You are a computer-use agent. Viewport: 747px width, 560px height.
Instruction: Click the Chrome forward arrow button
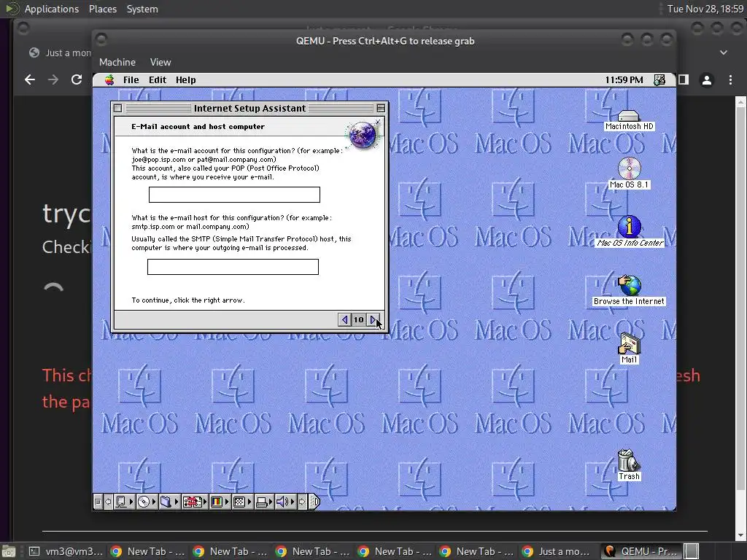[x=53, y=79]
